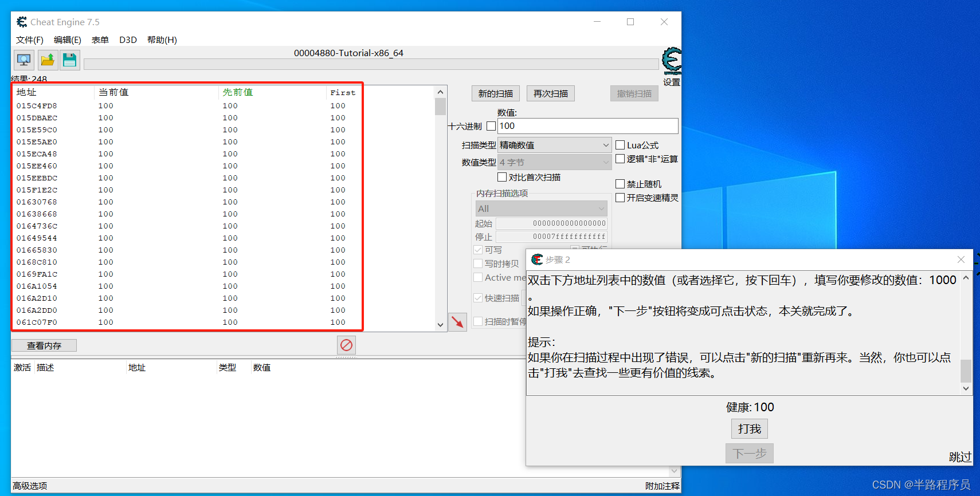
Task: Open the File menu
Action: (x=30, y=40)
